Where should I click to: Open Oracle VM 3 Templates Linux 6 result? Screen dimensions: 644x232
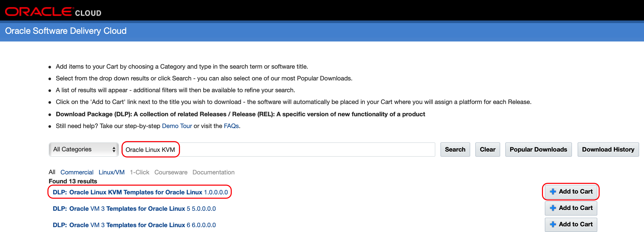[x=134, y=225]
